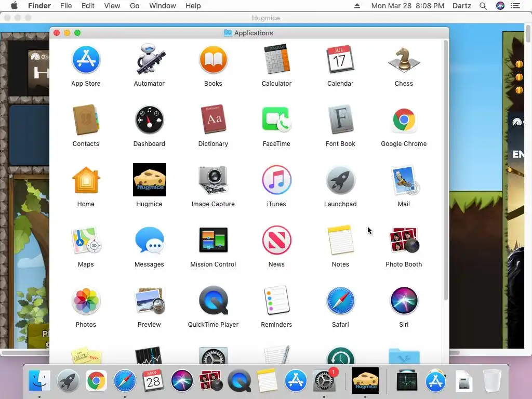Select the Mail app icon
Viewport: 532px width, 399px height.
404,180
